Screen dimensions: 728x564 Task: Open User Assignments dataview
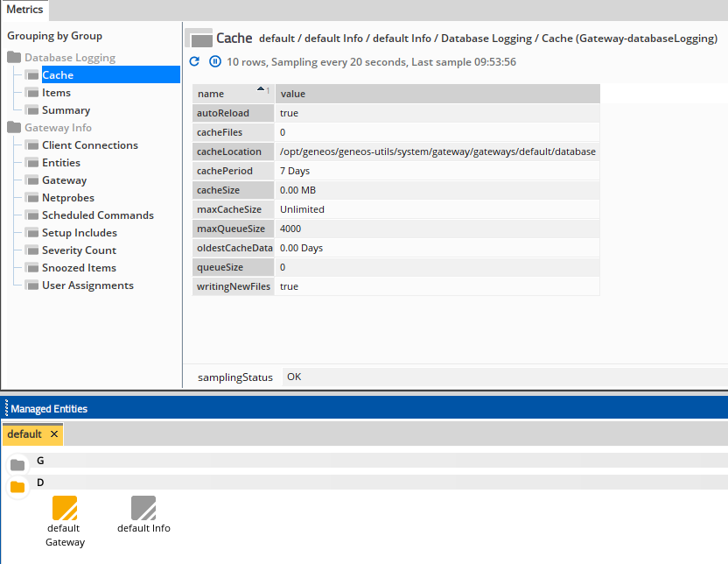87,286
